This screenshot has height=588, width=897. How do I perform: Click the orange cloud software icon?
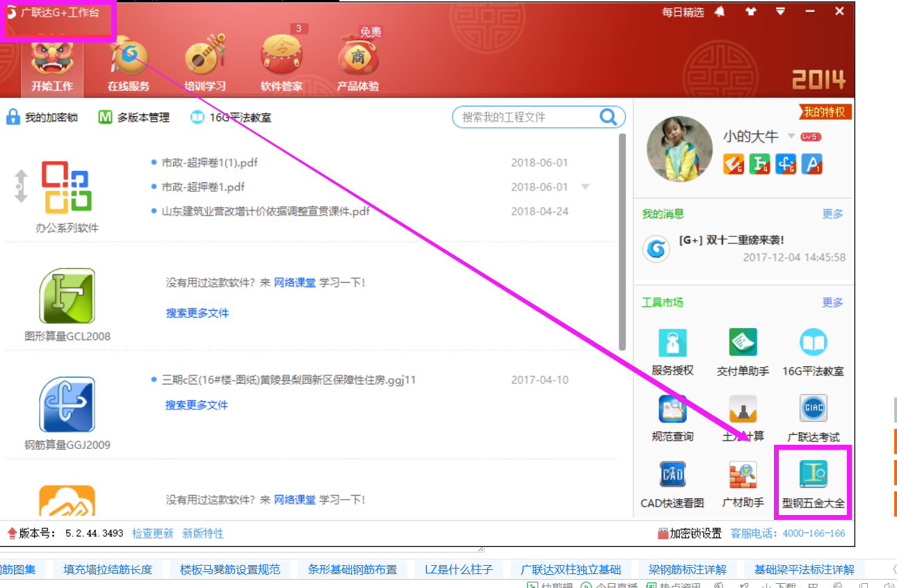coord(67,502)
